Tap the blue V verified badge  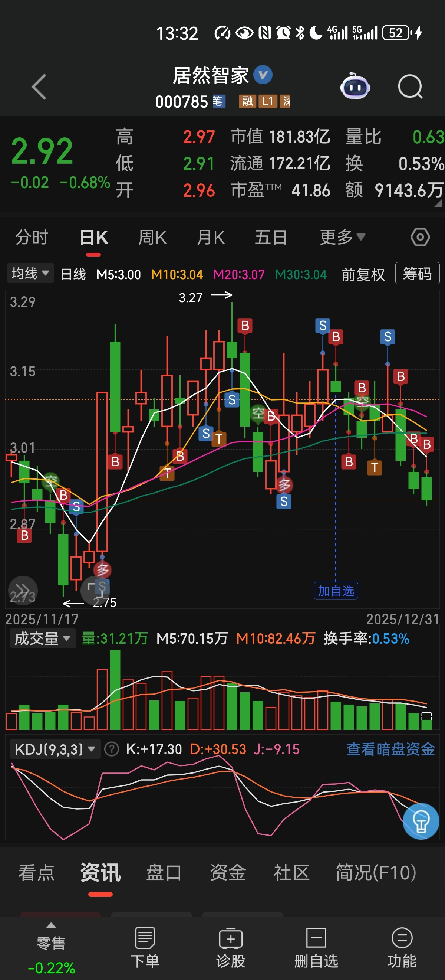click(263, 75)
